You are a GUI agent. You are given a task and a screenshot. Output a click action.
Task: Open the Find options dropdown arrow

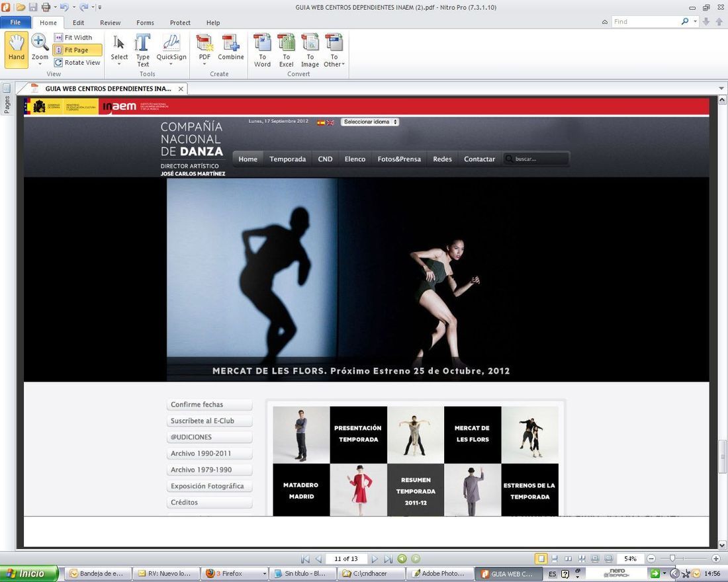[x=695, y=22]
